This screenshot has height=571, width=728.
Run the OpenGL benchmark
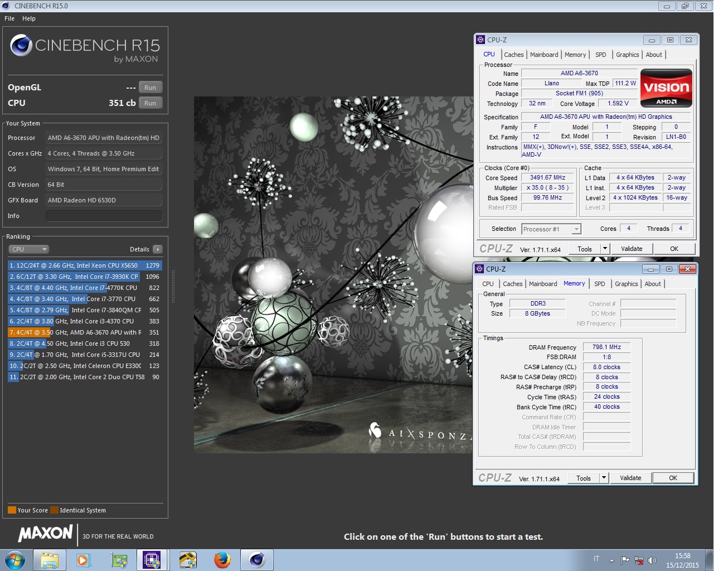(151, 88)
